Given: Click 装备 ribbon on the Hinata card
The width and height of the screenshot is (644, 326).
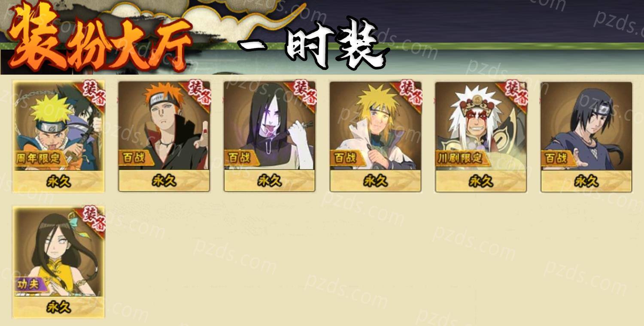Looking at the screenshot, I should 92,217.
